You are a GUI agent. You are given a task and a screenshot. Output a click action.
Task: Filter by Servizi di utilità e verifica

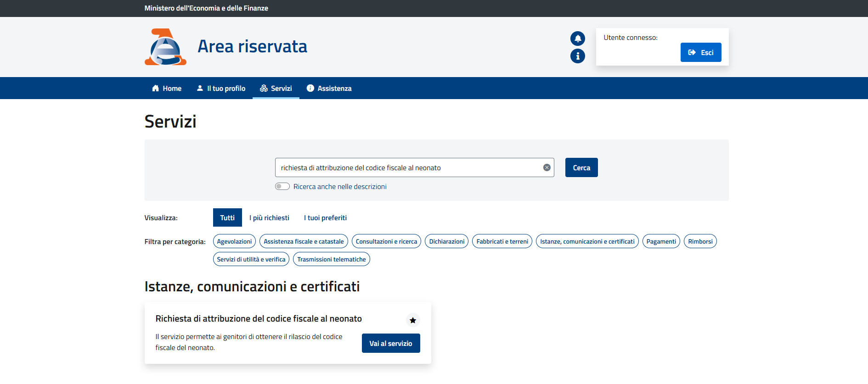tap(251, 259)
